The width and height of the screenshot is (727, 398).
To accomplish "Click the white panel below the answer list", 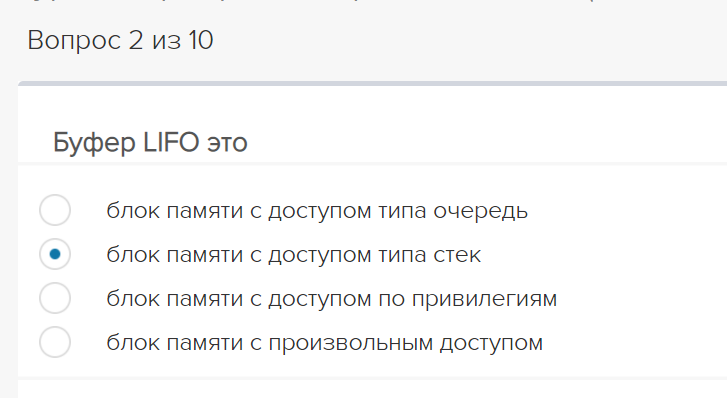I will (372, 390).
